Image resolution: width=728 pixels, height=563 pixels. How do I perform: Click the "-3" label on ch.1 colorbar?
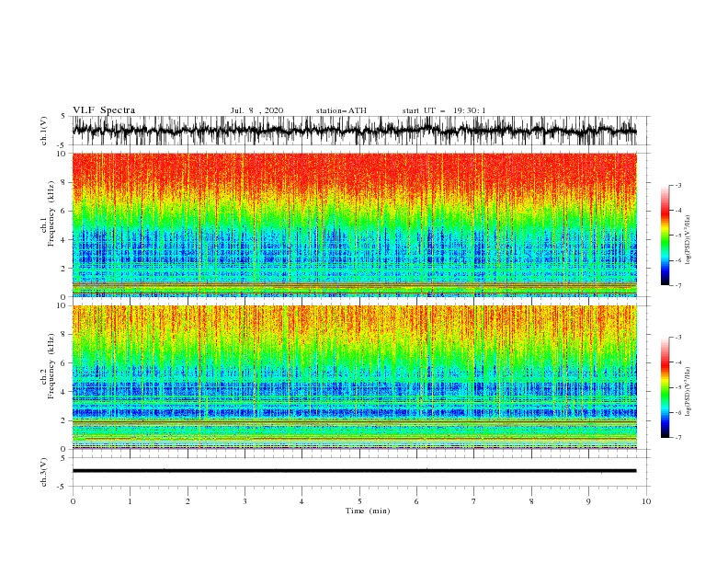[677, 185]
